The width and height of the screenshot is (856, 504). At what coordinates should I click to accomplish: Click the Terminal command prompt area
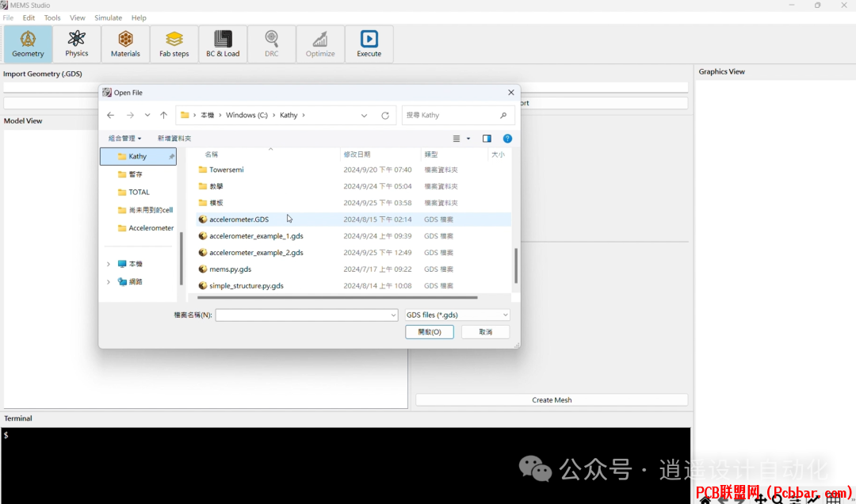346,464
